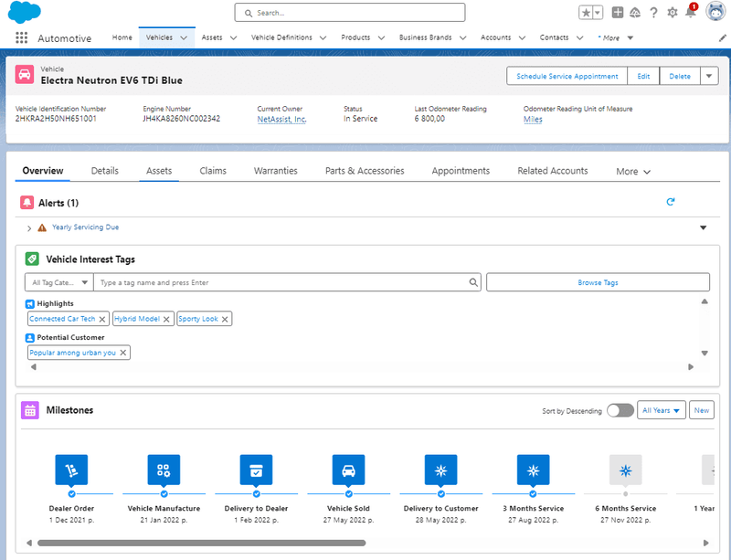Open the Vehicle Definitions navigation tab

click(x=281, y=37)
